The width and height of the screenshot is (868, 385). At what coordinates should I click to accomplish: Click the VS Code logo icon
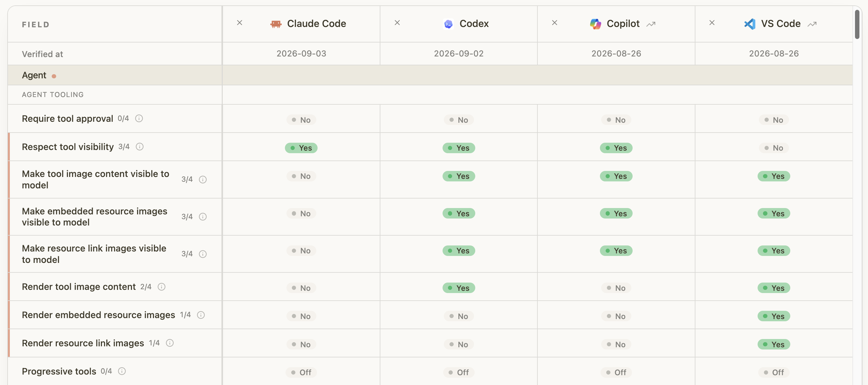(x=750, y=24)
